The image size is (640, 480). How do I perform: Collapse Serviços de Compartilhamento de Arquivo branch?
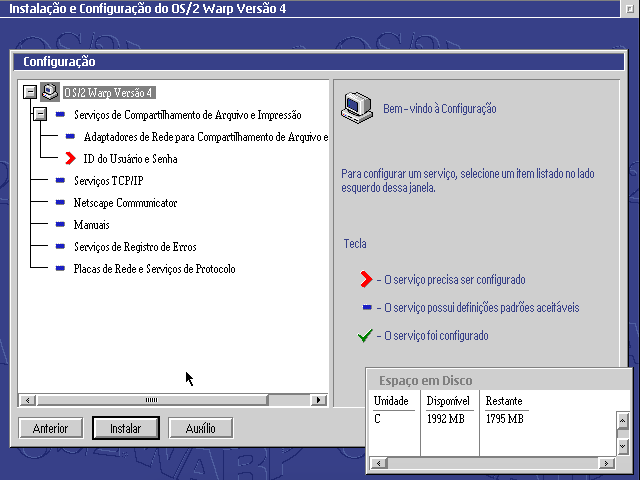pos(40,115)
